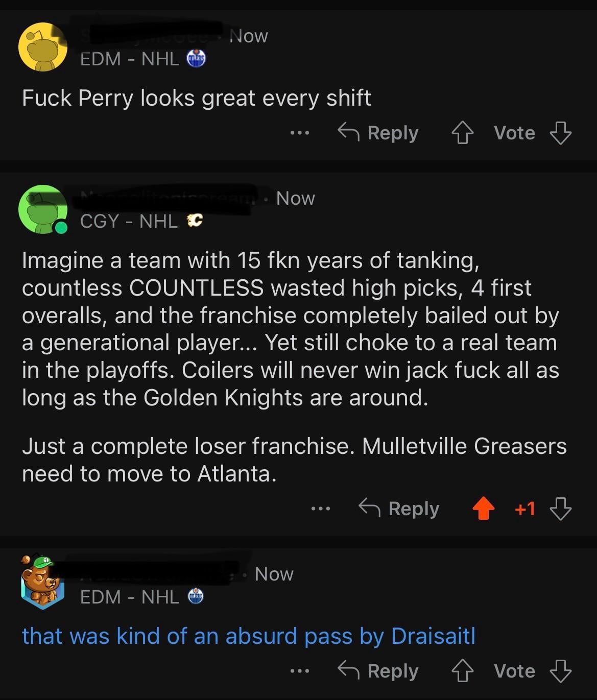
Task: Upvote the Perry looks great comment
Action: [463, 133]
